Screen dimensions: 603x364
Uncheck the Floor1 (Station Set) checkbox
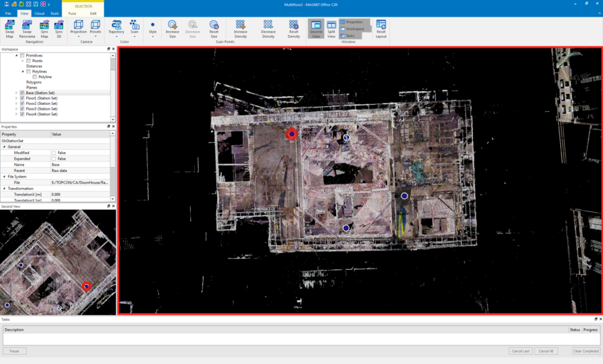[x=22, y=98]
